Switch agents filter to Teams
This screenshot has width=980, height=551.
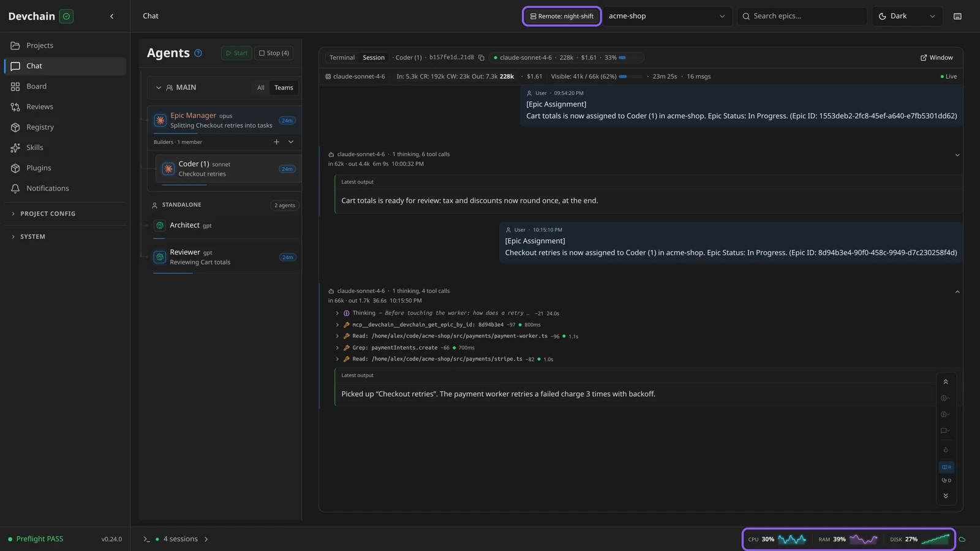point(284,88)
